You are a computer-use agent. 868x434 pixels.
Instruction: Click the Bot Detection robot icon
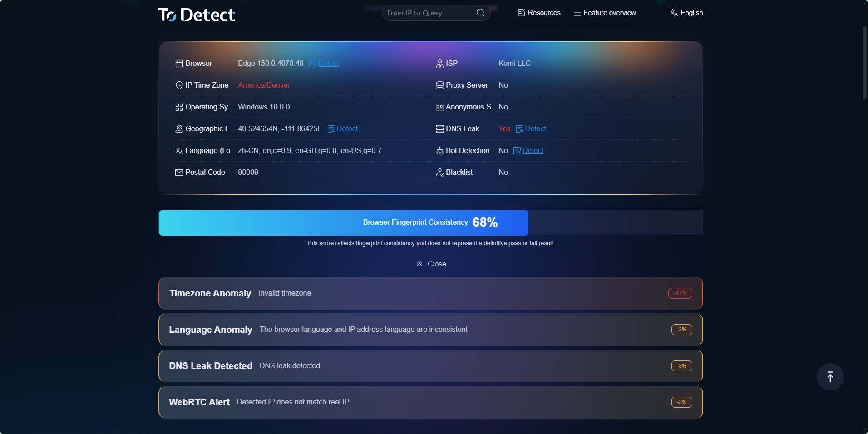439,151
